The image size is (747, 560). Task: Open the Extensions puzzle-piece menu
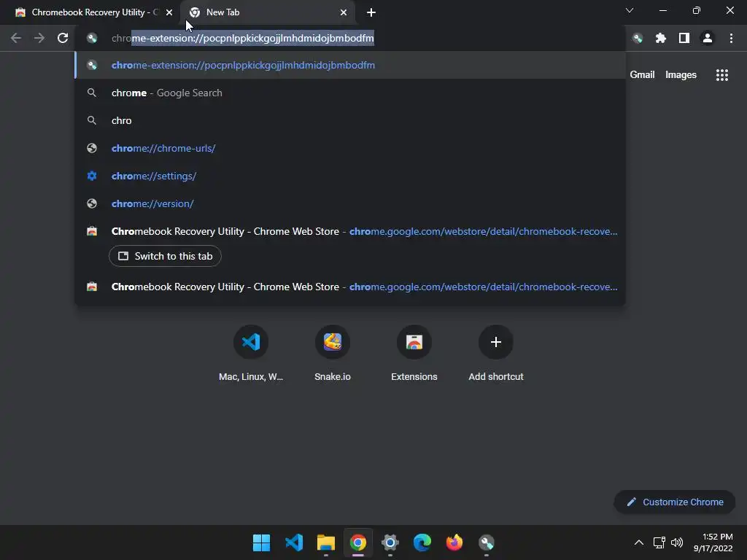(x=660, y=38)
